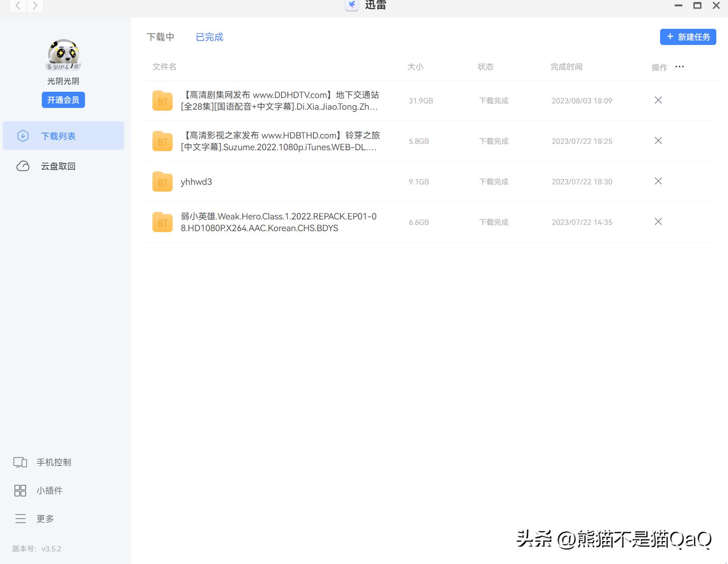This screenshot has height=564, width=728.
Task: Click the 手机控制 phone control icon
Action: pyautogui.click(x=20, y=462)
